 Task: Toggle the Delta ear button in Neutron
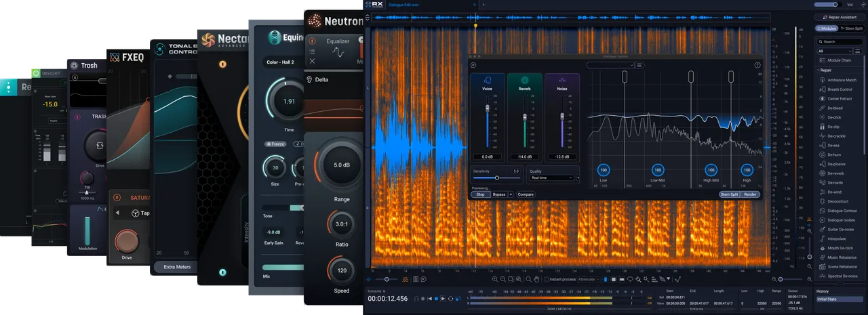[309, 79]
